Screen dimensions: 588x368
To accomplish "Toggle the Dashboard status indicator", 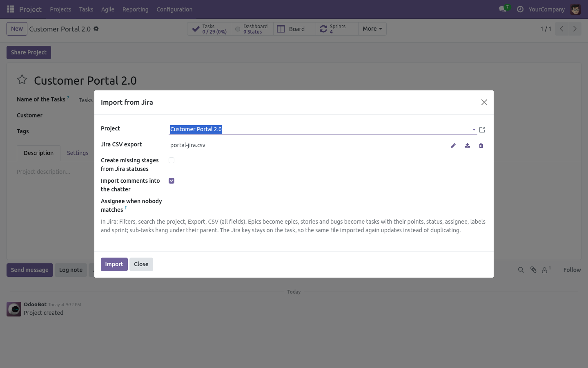I will coord(238,29).
